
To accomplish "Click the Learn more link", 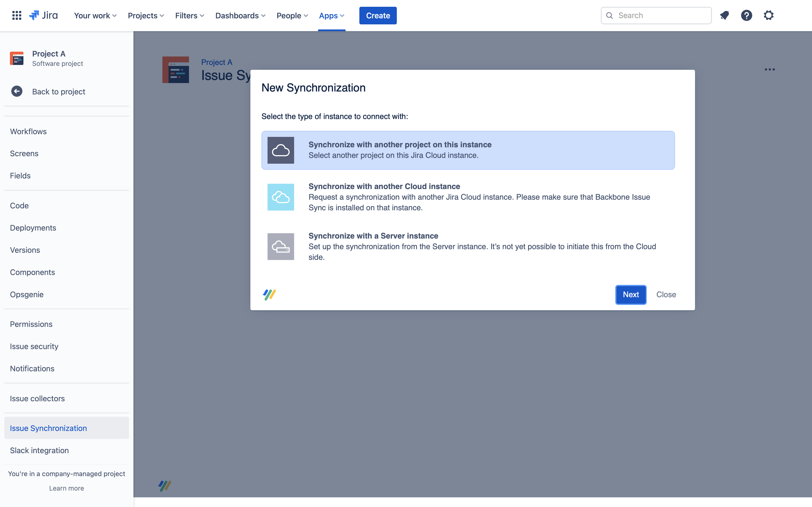I will pyautogui.click(x=66, y=488).
